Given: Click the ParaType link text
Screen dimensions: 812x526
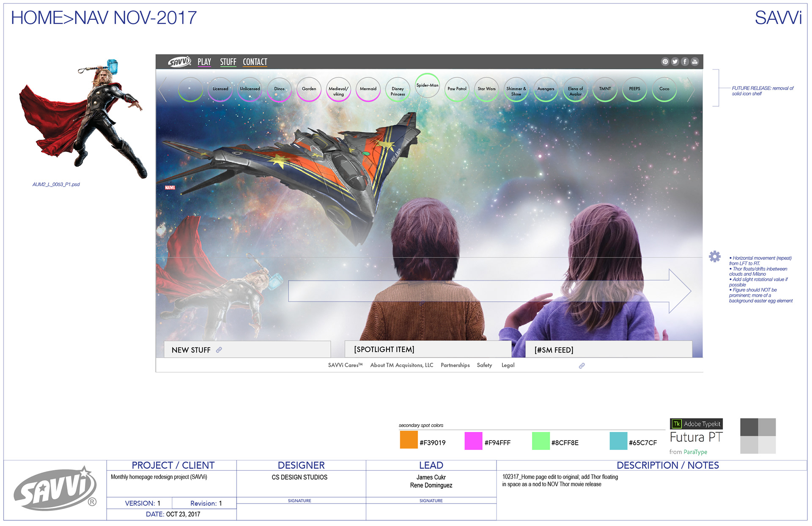Looking at the screenshot, I should tap(695, 452).
